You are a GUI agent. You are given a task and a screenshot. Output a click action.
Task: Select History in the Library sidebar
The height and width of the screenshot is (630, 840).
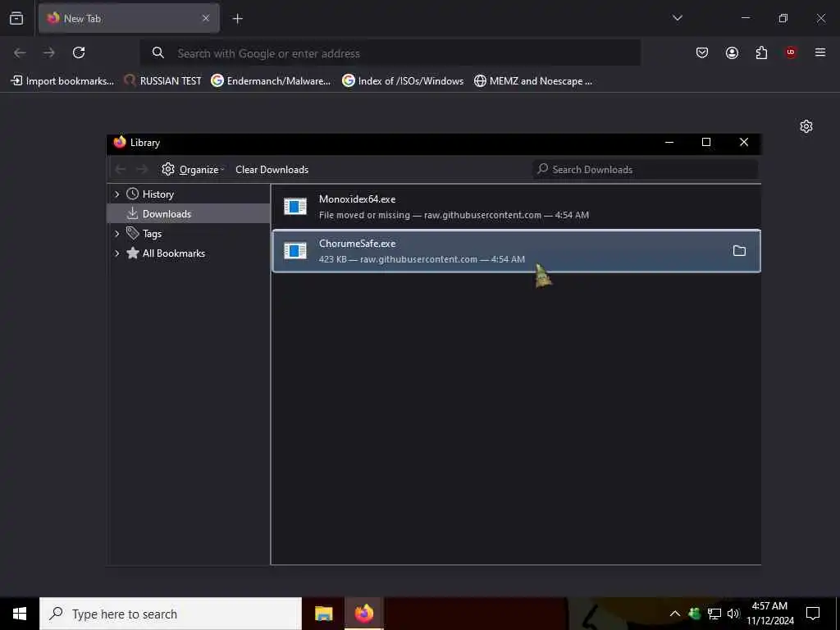coord(158,194)
